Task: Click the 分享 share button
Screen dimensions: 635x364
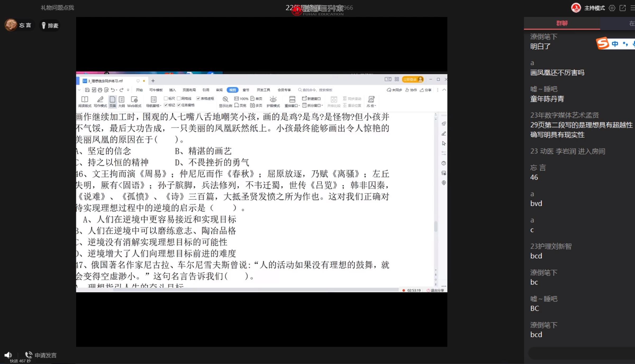Action: [426, 90]
